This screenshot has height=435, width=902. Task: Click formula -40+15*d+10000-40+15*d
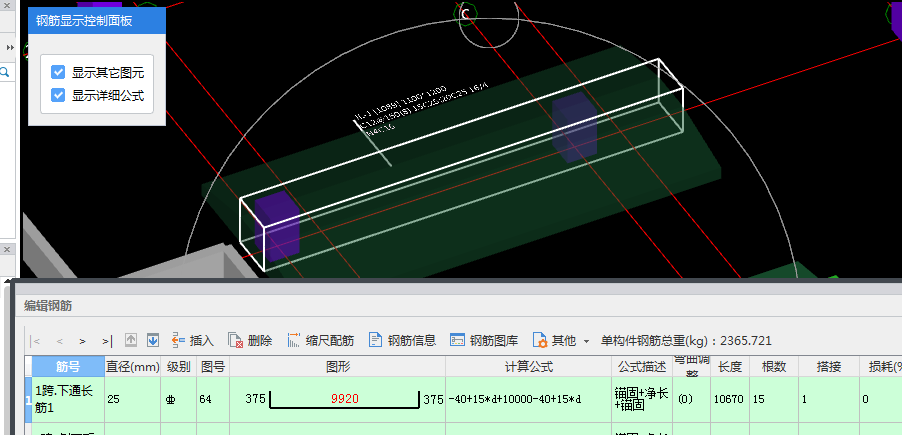point(528,399)
